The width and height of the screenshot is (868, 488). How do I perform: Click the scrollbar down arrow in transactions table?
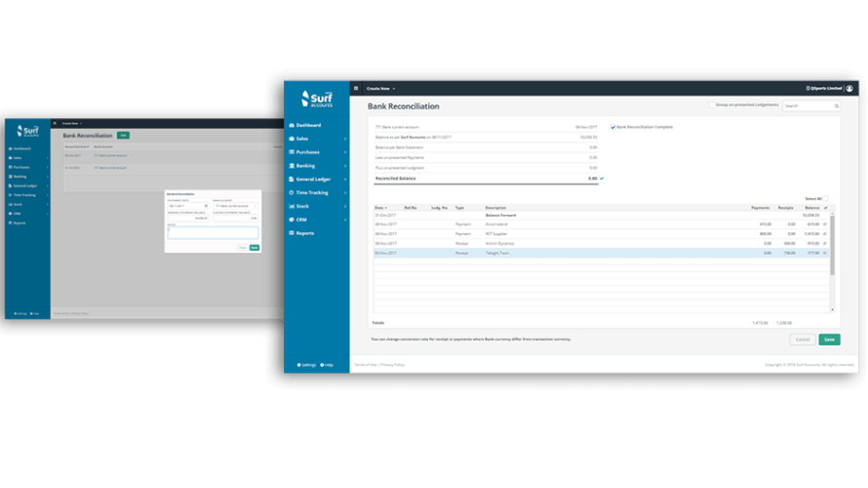coord(832,310)
